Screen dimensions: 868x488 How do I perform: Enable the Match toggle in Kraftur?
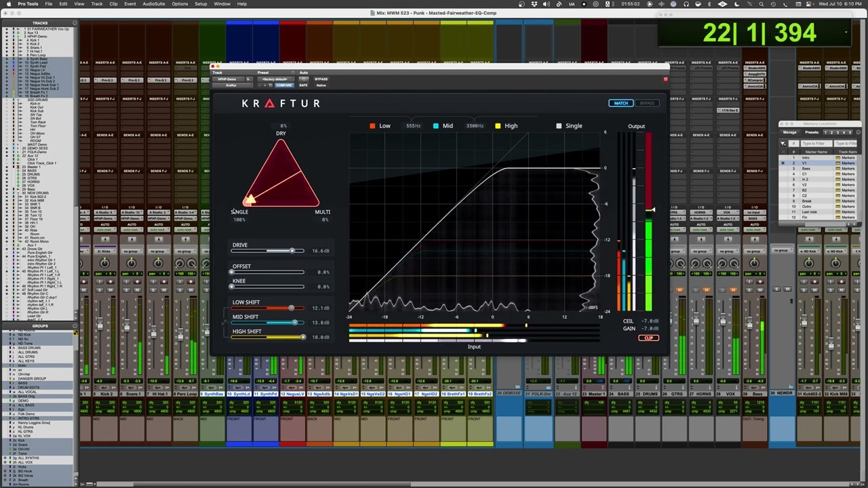620,103
